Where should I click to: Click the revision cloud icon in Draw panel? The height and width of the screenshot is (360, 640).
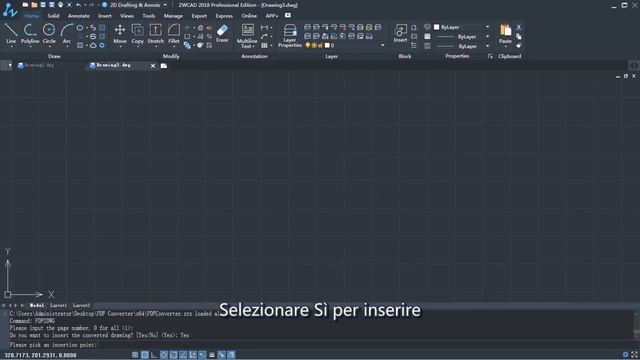click(x=93, y=45)
